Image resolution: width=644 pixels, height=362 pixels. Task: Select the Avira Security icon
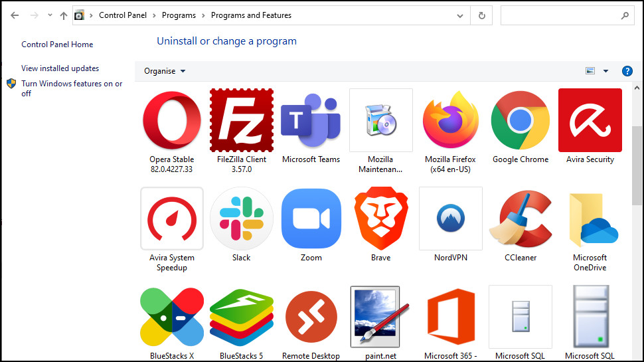(590, 120)
